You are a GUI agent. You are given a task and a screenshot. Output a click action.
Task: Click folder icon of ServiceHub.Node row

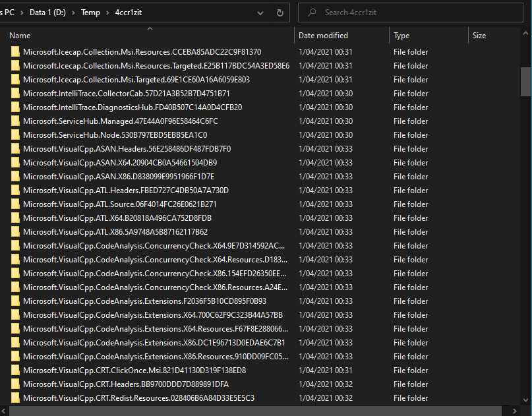[x=15, y=134]
